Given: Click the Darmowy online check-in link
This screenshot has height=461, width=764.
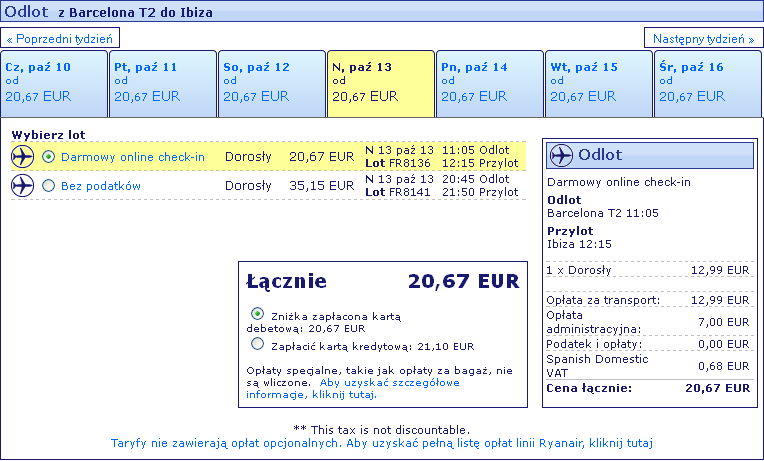Looking at the screenshot, I should (133, 157).
